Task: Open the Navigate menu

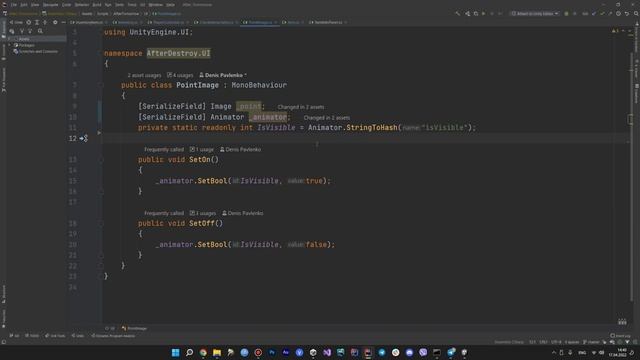Action: 51,4
